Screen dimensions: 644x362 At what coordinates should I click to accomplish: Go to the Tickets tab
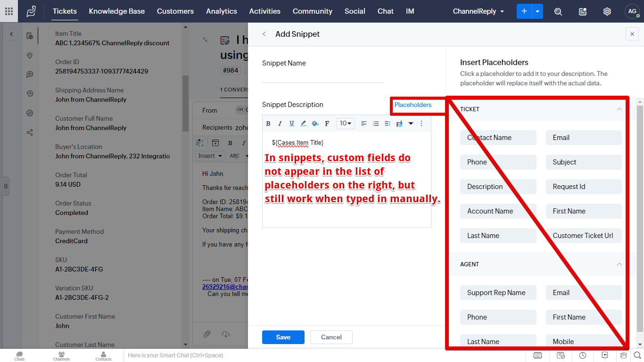pos(65,11)
